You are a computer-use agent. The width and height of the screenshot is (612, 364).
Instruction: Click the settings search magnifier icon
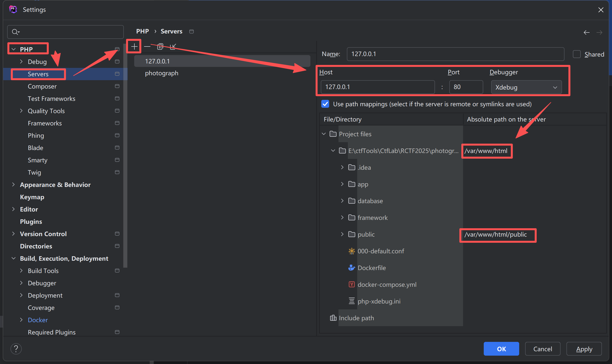click(15, 32)
